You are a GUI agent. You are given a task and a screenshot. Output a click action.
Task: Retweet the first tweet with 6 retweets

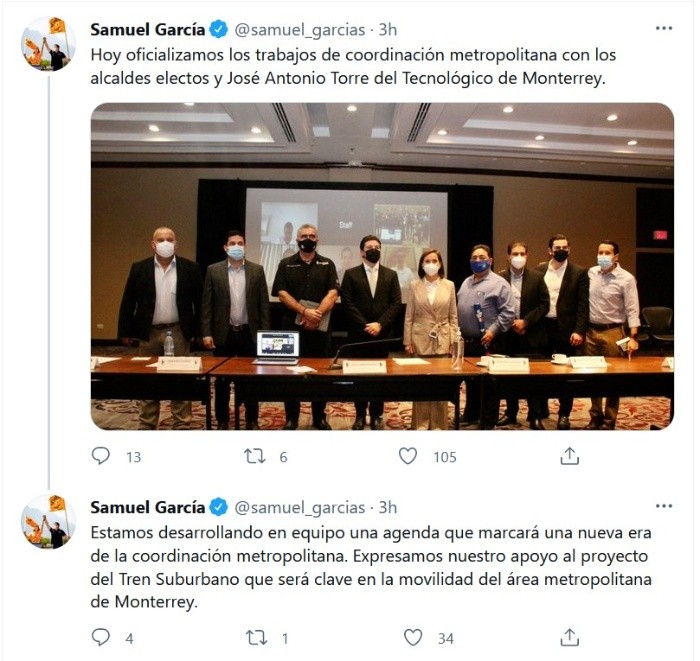pyautogui.click(x=254, y=456)
